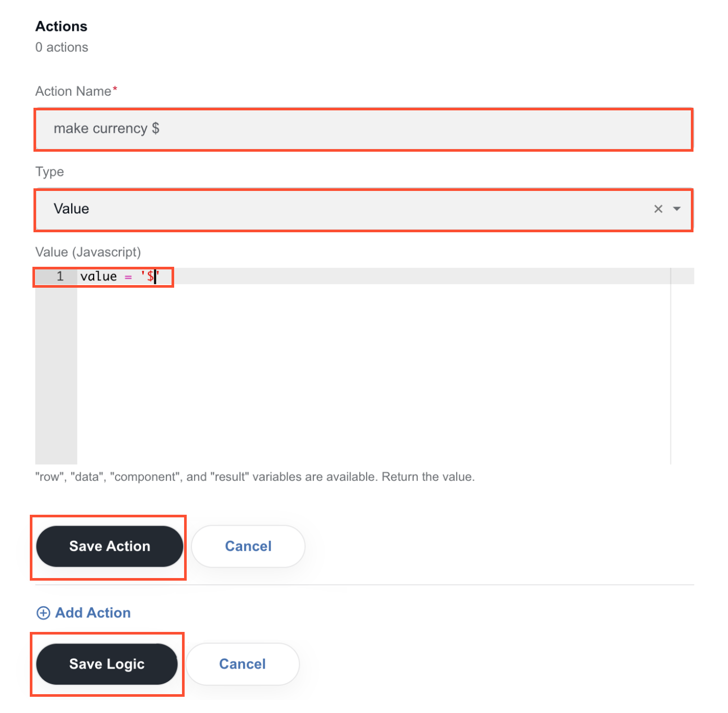Viewport: 728px width, 713px height.
Task: Cancel the logic next to Save Logic
Action: coord(243,664)
